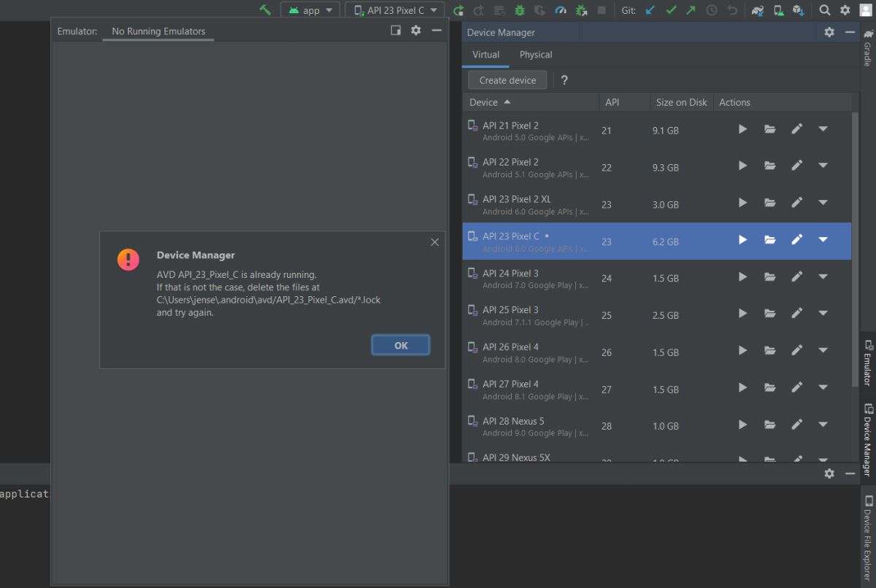Click the SDK Manager toolbar icon
This screenshot has height=588, width=876.
(x=799, y=10)
